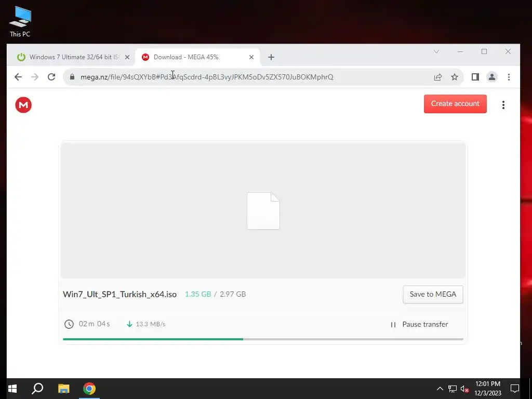Image resolution: width=532 pixels, height=399 pixels.
Task: Open a new tab with plus button
Action: (271, 57)
